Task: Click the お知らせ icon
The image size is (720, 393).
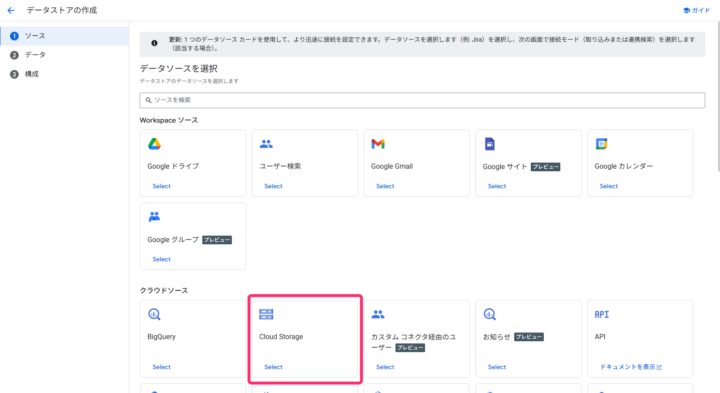Action: pyautogui.click(x=489, y=314)
